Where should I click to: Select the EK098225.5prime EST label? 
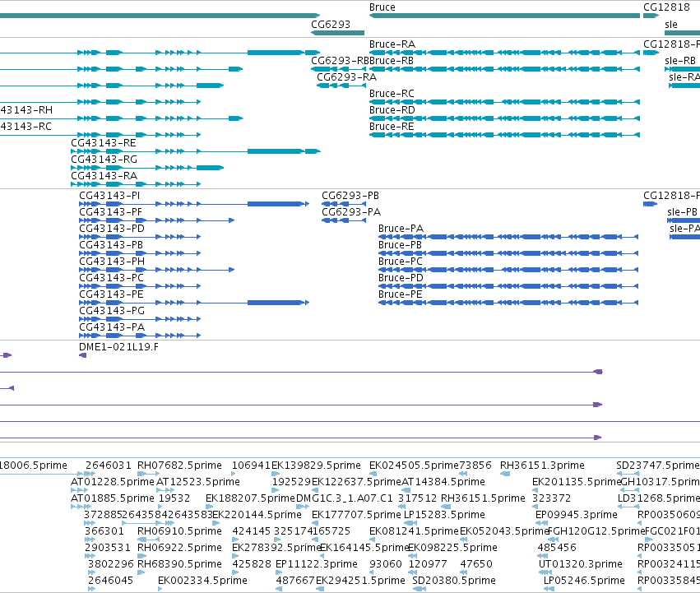pyautogui.click(x=452, y=548)
